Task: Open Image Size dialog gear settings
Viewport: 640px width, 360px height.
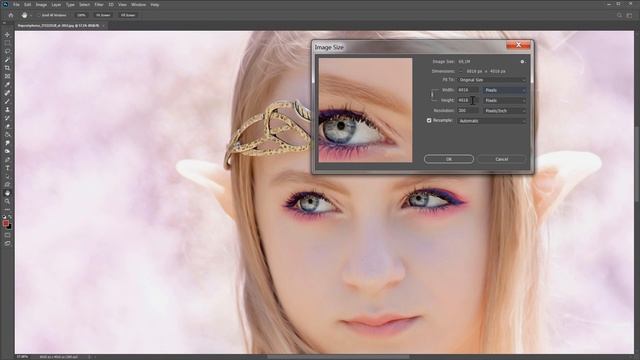Action: [522, 62]
